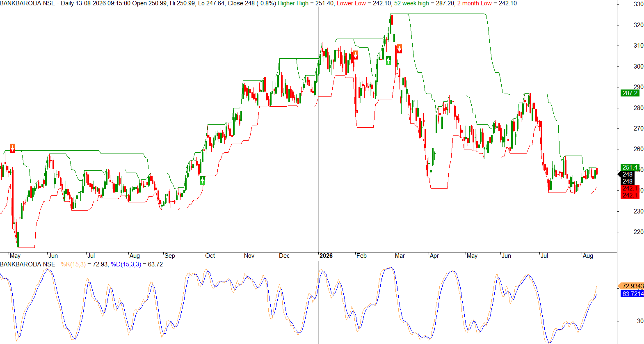This screenshot has height=344, width=644.
Task: Select the "Dec" label on the time axis
Action: 284,256
